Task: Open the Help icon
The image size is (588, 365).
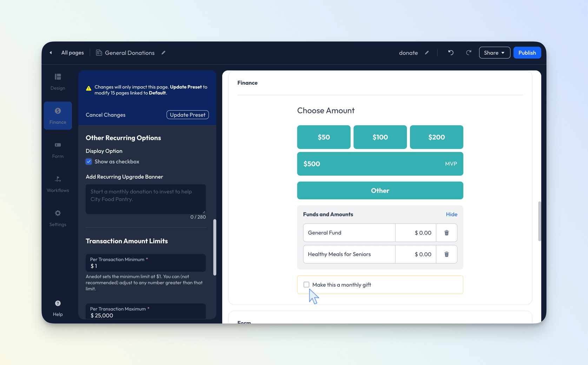Action: pyautogui.click(x=58, y=303)
